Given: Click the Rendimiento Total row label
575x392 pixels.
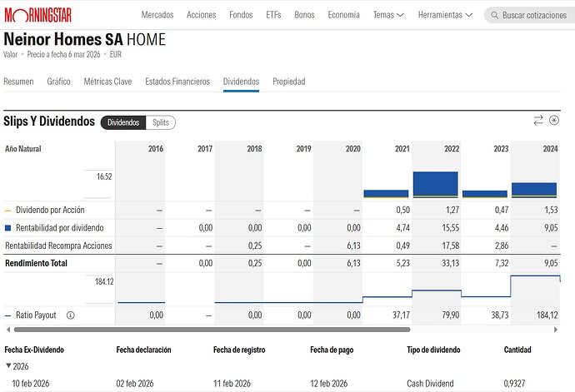Looking at the screenshot, I should click(x=36, y=263).
